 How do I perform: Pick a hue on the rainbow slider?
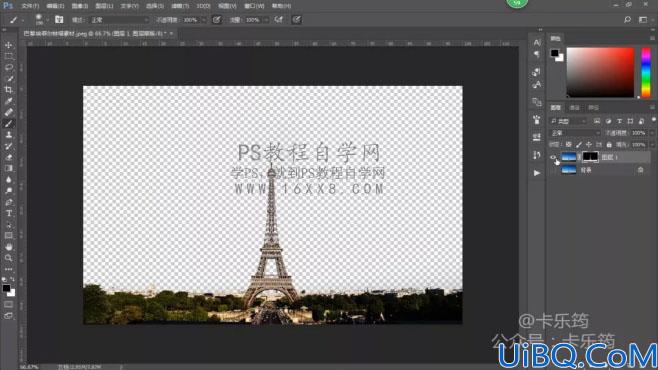click(x=646, y=73)
